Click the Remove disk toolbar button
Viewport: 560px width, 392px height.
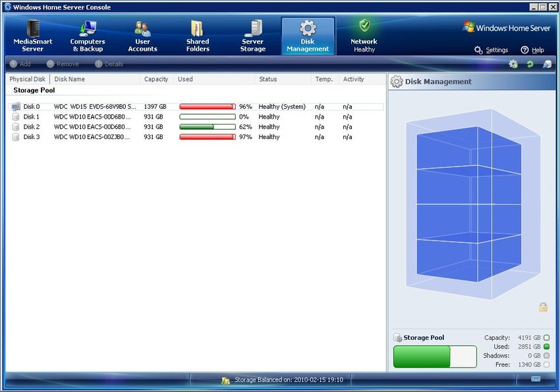click(x=63, y=64)
